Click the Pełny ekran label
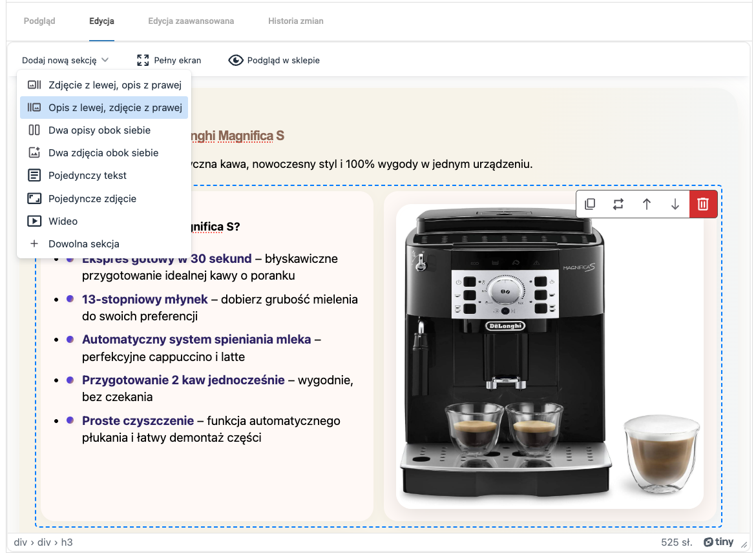Screen dimensions: 756x558 (178, 60)
